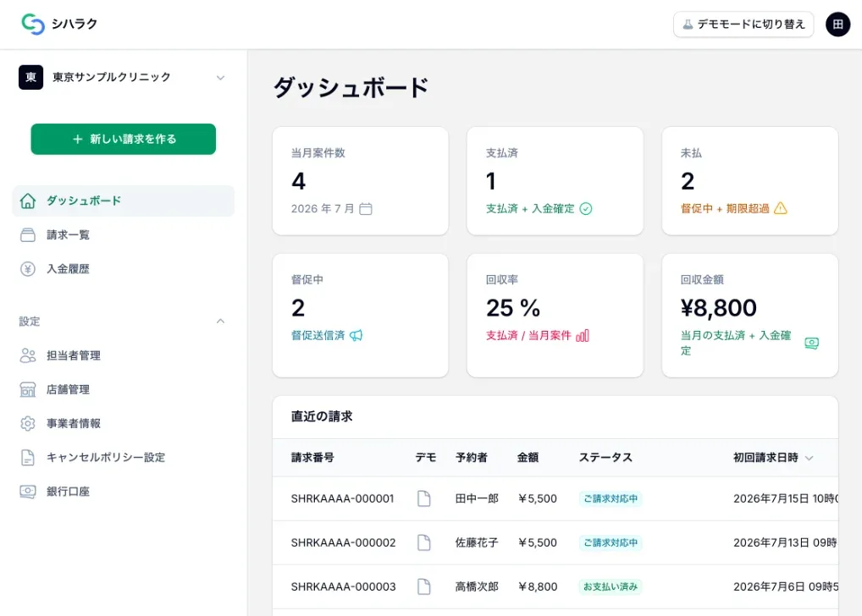Sort by 初回請求日時 dropdown arrow

pos(809,458)
